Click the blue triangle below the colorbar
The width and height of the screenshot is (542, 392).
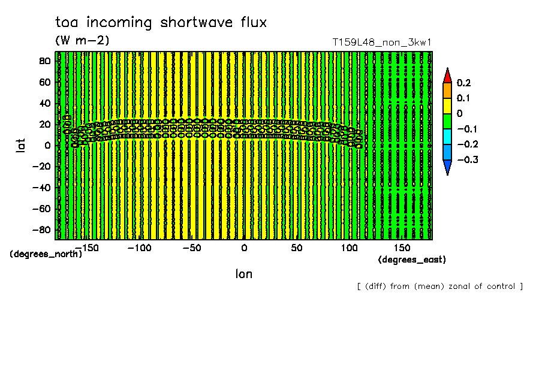tap(447, 168)
